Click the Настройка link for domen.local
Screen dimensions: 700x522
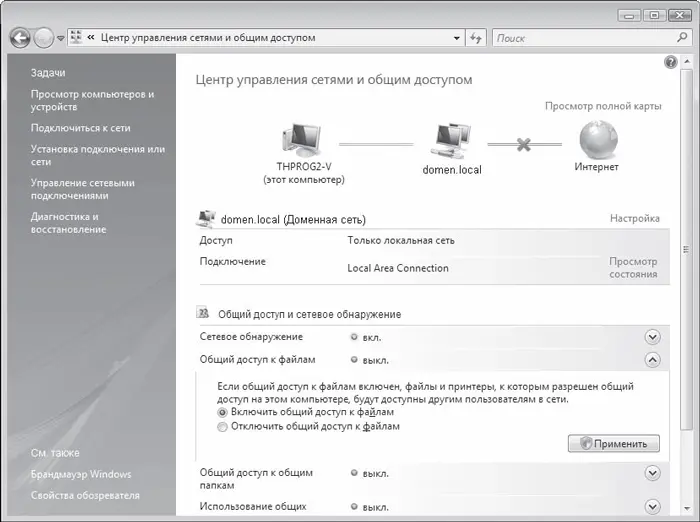tap(634, 218)
